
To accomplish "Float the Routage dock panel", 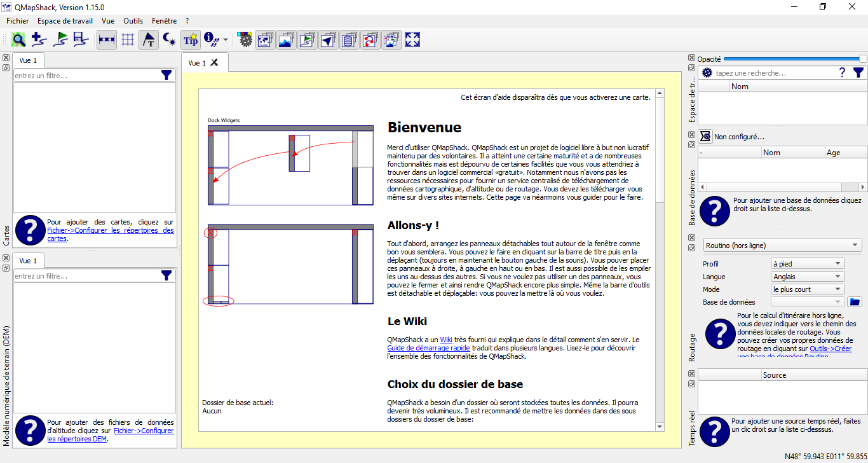I will click(x=692, y=248).
